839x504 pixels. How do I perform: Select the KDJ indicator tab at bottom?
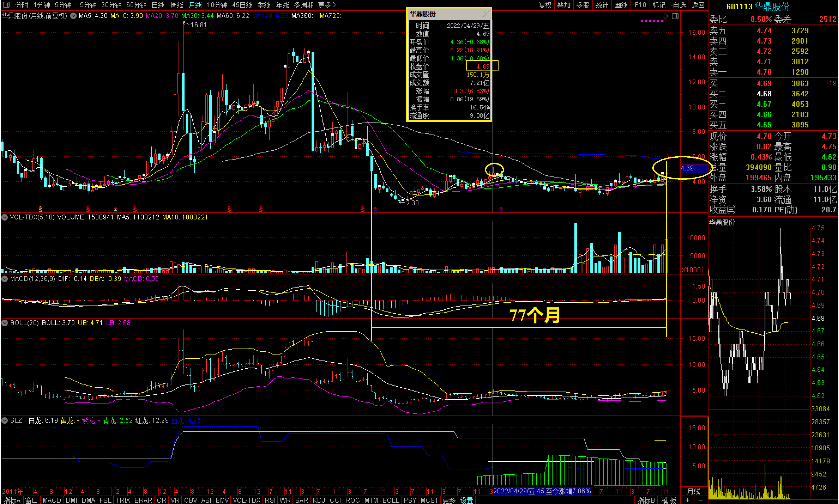pos(319,500)
